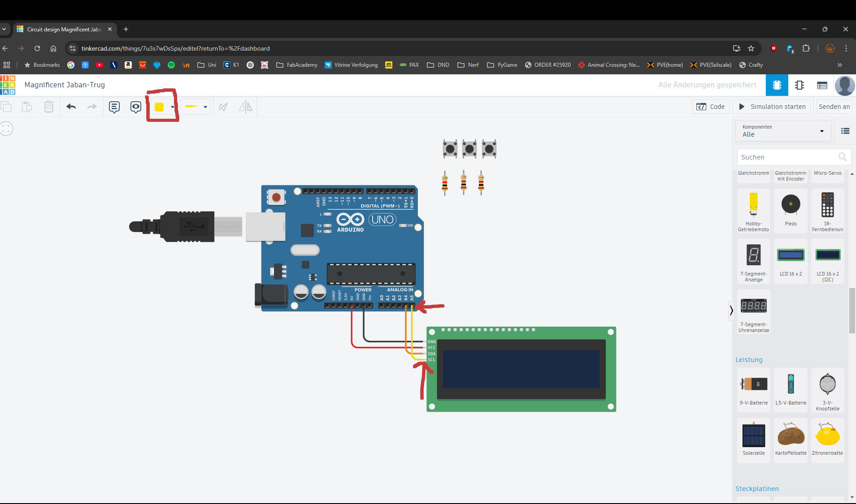Viewport: 856px width, 504px height.
Task: Click the address bar URL
Action: coord(176,48)
